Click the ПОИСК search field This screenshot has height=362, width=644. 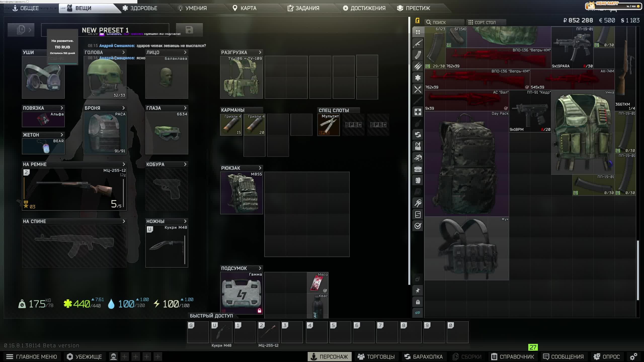[x=444, y=22]
